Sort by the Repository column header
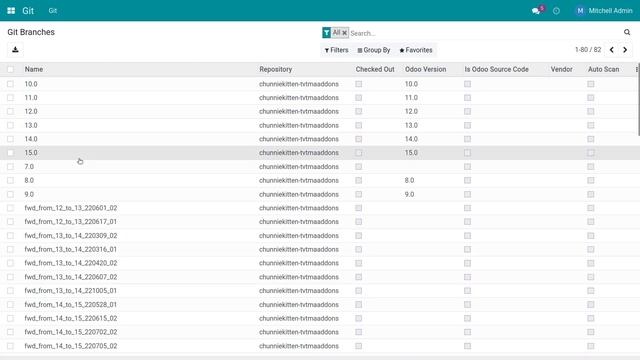This screenshot has width=640, height=360. pyautogui.click(x=276, y=69)
